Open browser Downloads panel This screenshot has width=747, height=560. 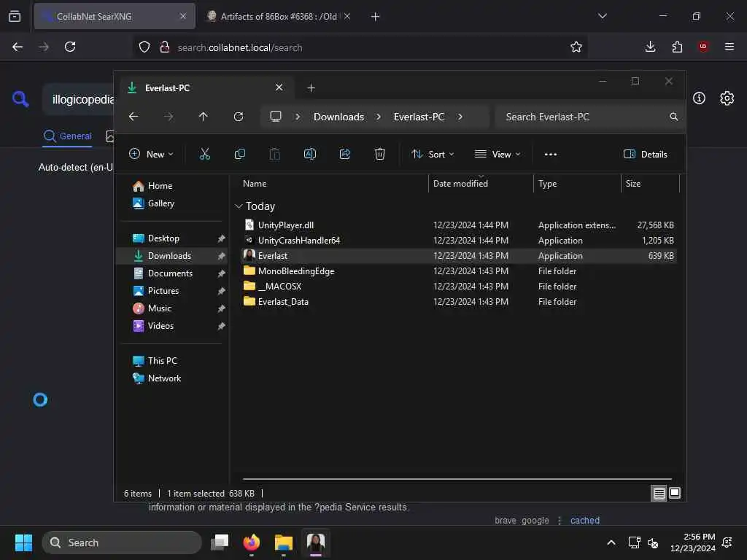tap(650, 47)
